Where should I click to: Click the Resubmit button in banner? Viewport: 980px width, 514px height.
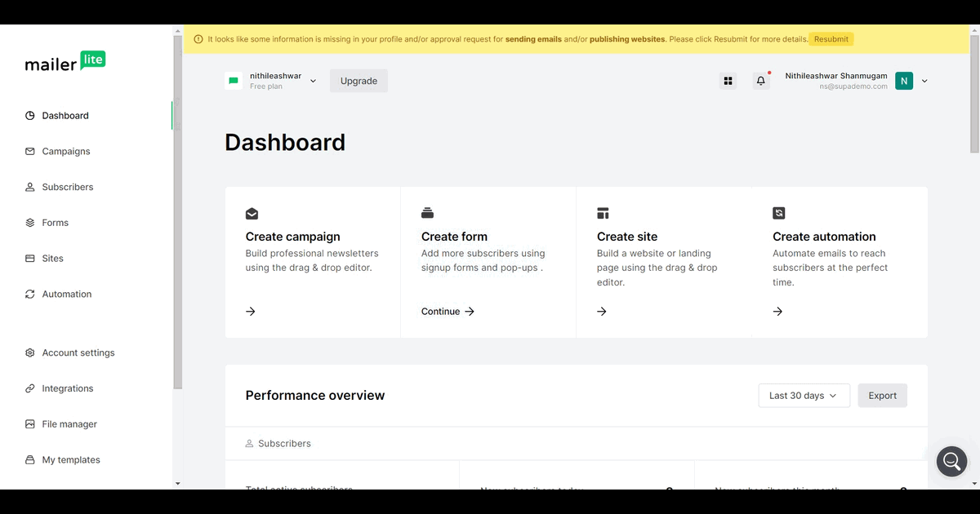click(831, 39)
